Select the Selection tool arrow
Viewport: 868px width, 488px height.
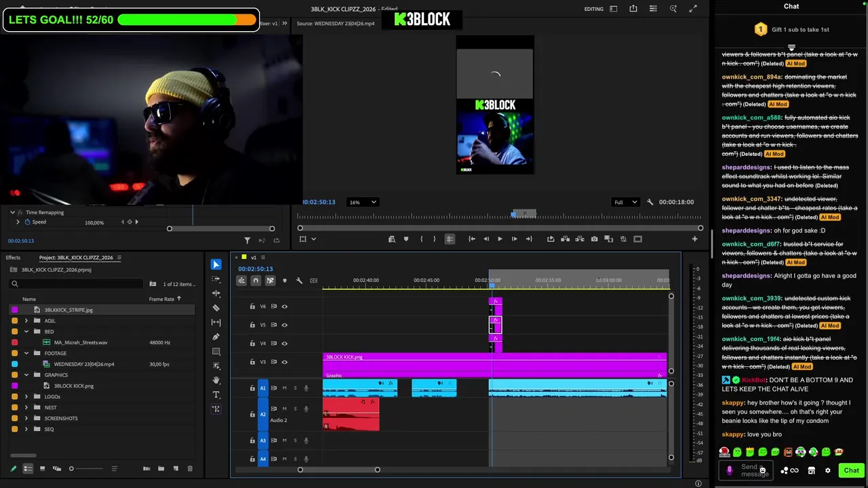click(x=216, y=264)
